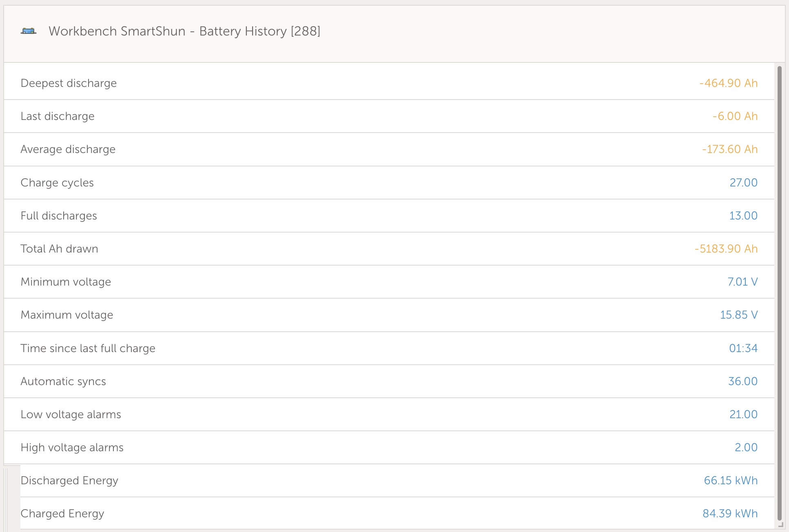Click the vertical scrollbar of the history list
The width and height of the screenshot is (789, 532).
tap(779, 294)
